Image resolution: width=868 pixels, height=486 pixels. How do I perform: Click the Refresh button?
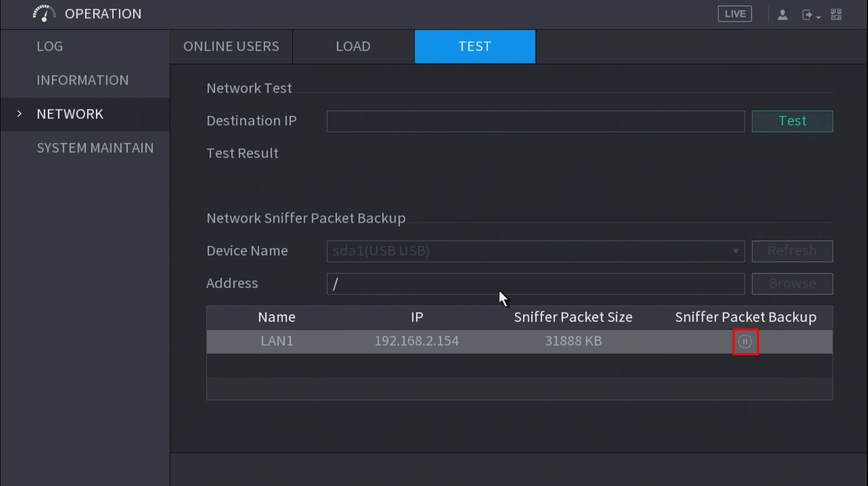[x=792, y=251]
